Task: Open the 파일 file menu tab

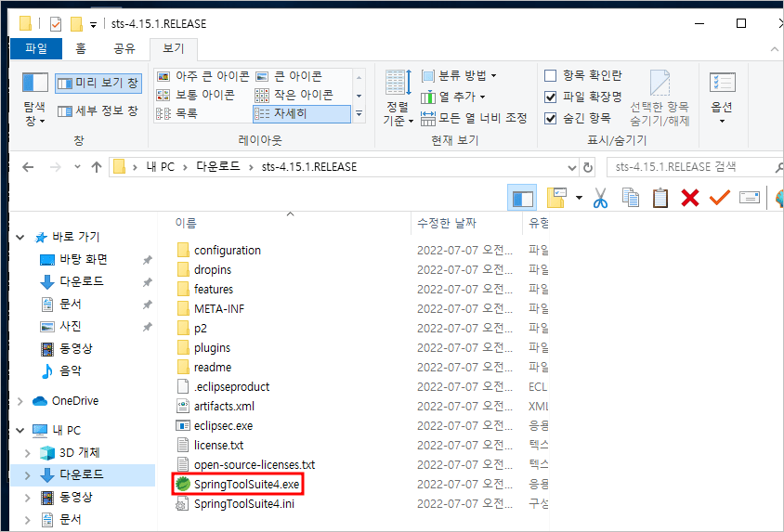Action: [x=36, y=49]
